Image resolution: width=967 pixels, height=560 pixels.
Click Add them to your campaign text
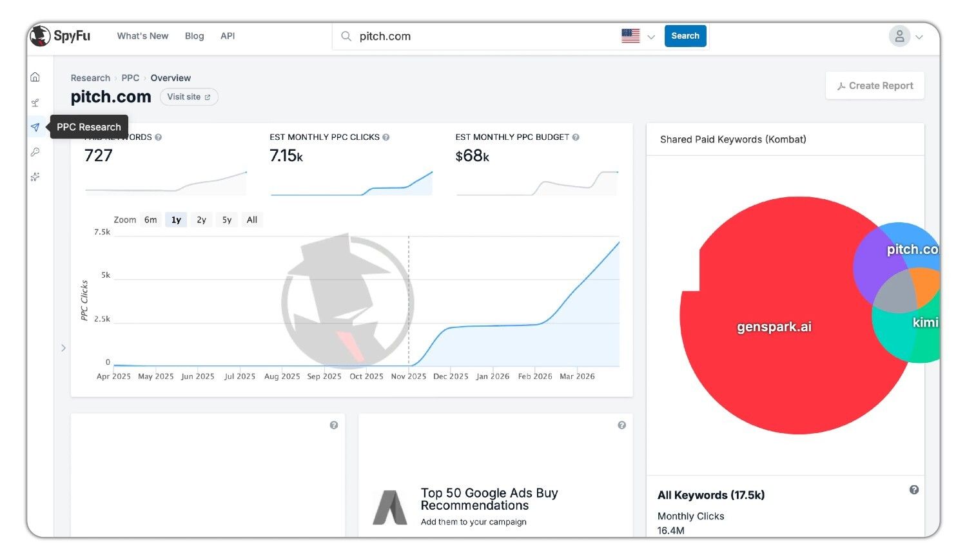474,522
